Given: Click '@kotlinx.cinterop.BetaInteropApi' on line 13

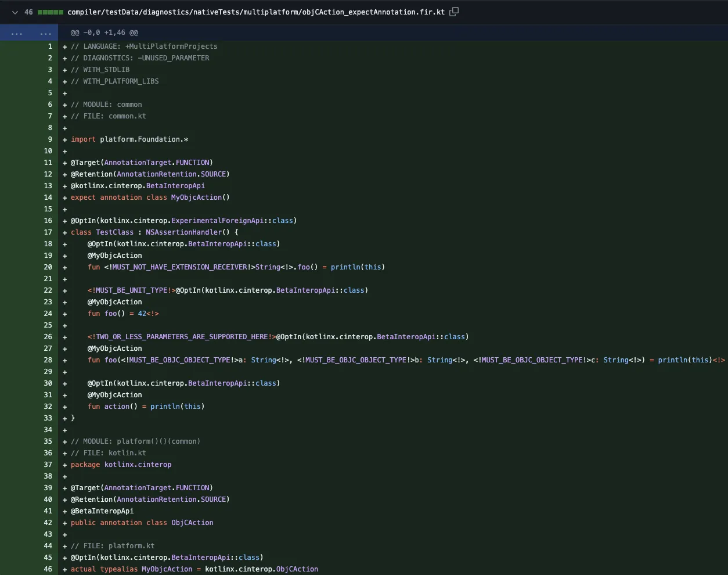Looking at the screenshot, I should point(138,186).
